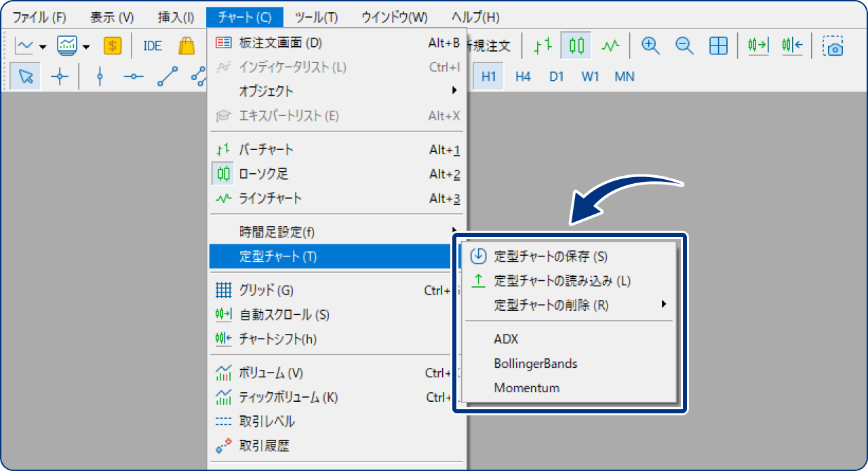The image size is (868, 471).
Task: Take a chart screenshot with the camera icon
Action: (833, 46)
